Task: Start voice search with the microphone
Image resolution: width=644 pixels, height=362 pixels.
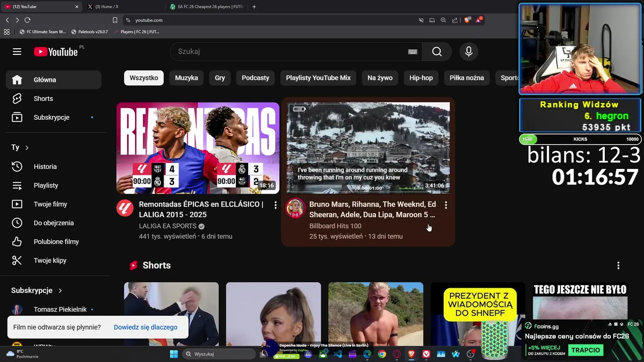Action: coord(469,52)
